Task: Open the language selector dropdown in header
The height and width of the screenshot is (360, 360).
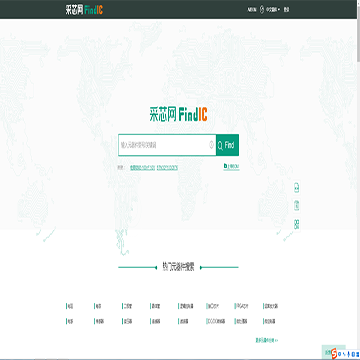Action: tap(273, 10)
